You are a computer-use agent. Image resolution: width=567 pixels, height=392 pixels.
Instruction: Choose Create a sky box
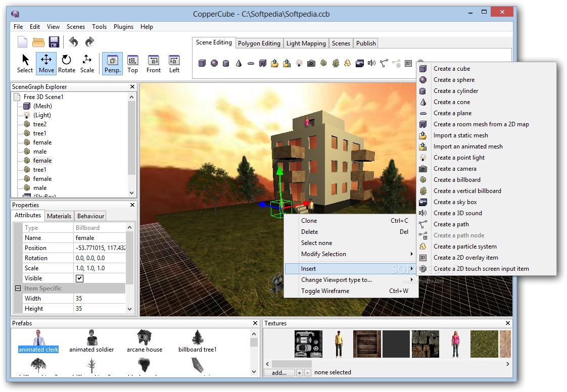[x=486, y=202]
